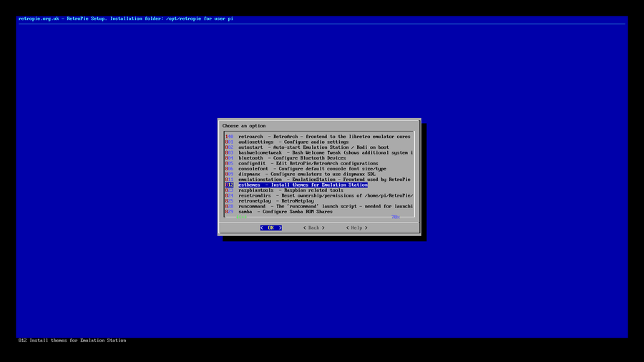Select the 140 retroarch menu option
The image size is (644, 362).
pyautogui.click(x=318, y=137)
